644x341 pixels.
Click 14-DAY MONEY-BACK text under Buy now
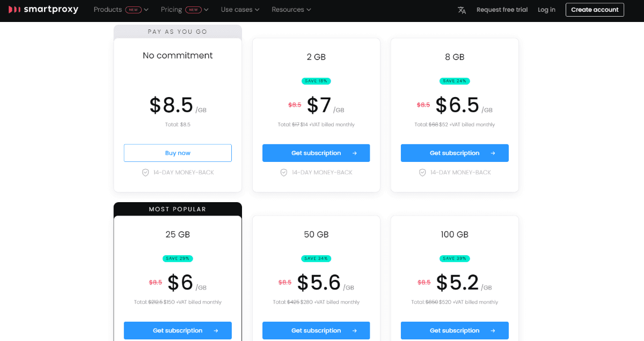184,173
